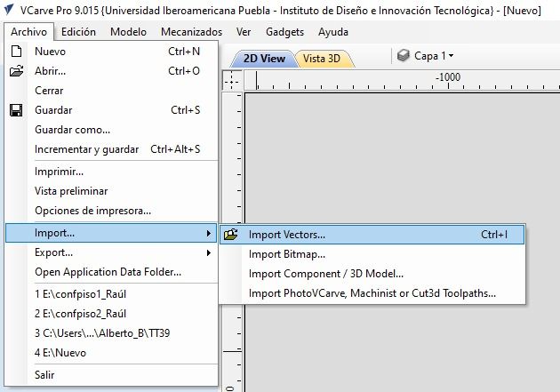This screenshot has width=560, height=392.
Task: Open recent file 4 E:\Nuevo
Action: (111, 353)
